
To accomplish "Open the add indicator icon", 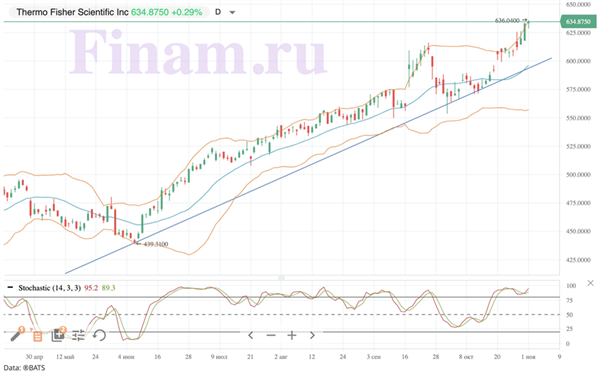I will point(58,335).
